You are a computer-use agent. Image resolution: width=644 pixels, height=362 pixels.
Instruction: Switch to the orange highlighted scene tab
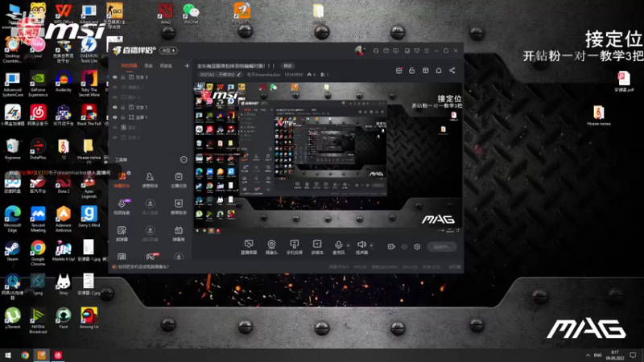coord(129,66)
